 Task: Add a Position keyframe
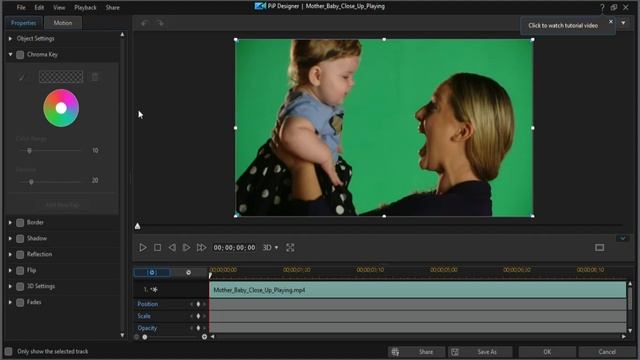pos(198,304)
